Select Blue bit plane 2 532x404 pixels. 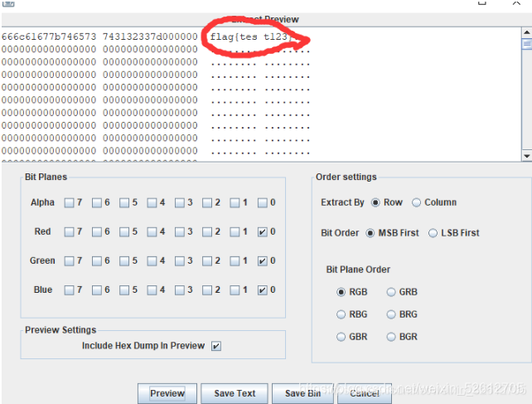207,290
